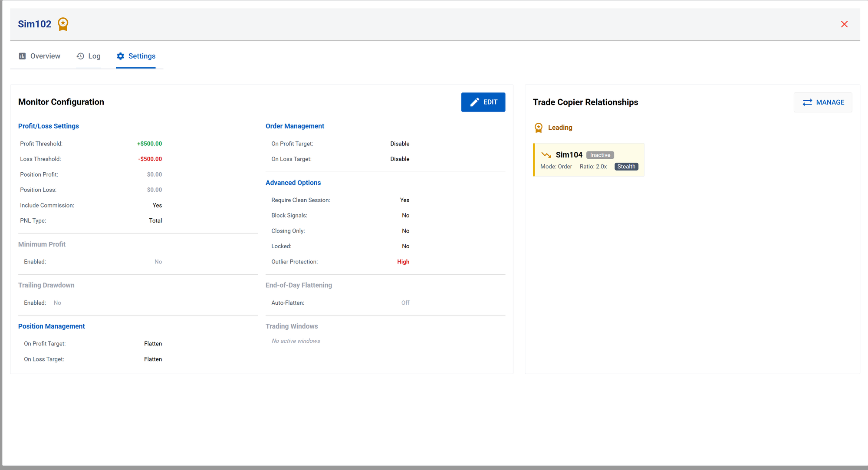Open MANAGE for Trade Copier Relationships
Screen dimensions: 868x470
coord(823,102)
